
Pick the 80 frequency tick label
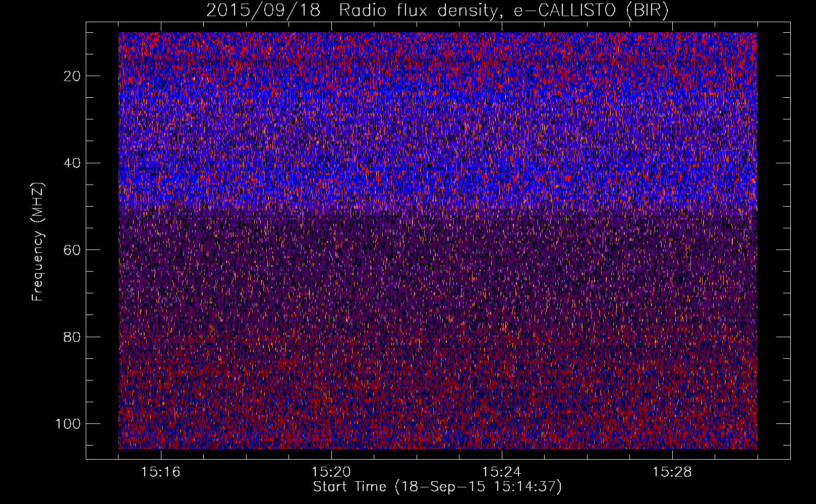point(73,337)
